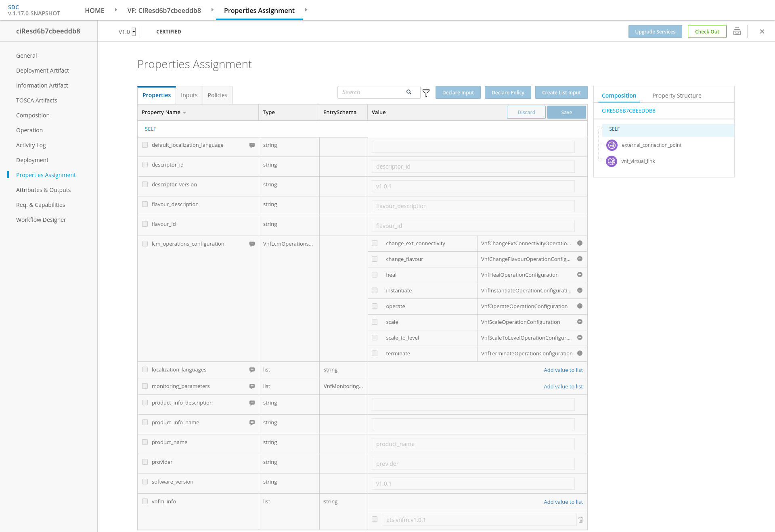Tick change_ext_connectivity checkbox
Screen dimensions: 775x532
pos(375,243)
